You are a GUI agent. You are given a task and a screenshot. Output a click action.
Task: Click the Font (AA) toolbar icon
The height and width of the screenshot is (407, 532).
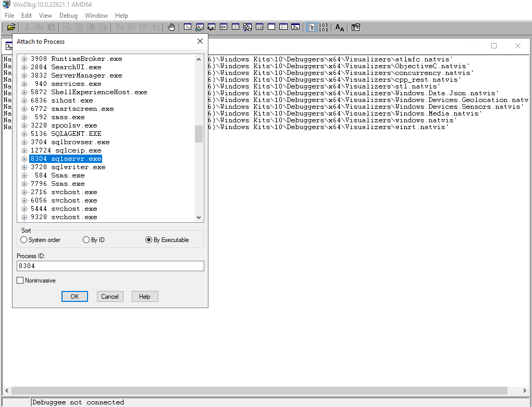point(339,27)
